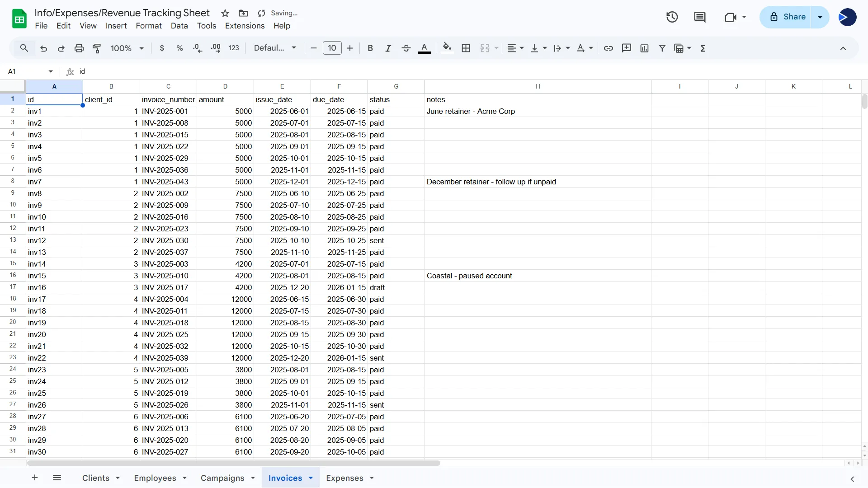
Task: Open the fill color picker
Action: [x=447, y=48]
